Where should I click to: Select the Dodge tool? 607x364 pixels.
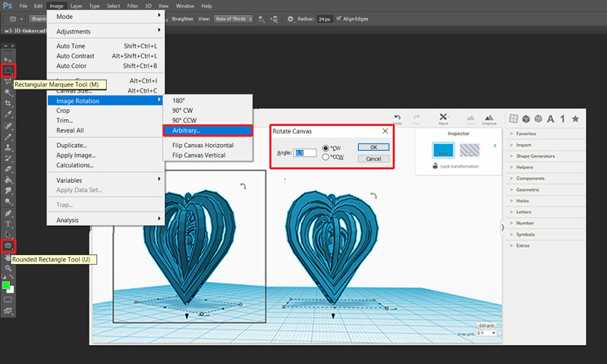pyautogui.click(x=8, y=202)
